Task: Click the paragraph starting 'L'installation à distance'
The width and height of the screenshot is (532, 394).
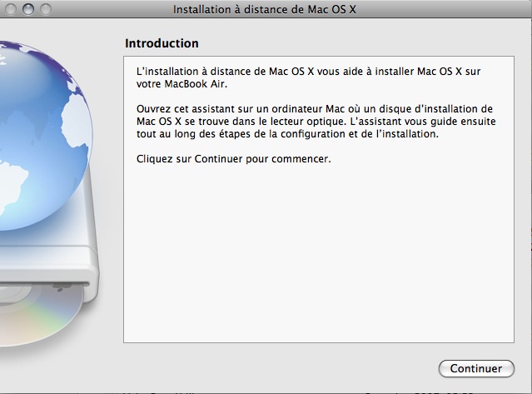Action: tap(308, 77)
